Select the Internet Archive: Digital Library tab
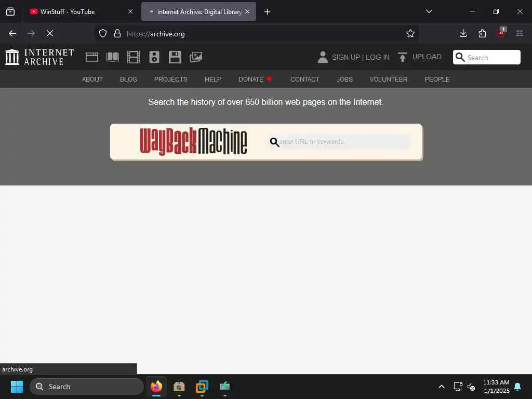 click(199, 11)
